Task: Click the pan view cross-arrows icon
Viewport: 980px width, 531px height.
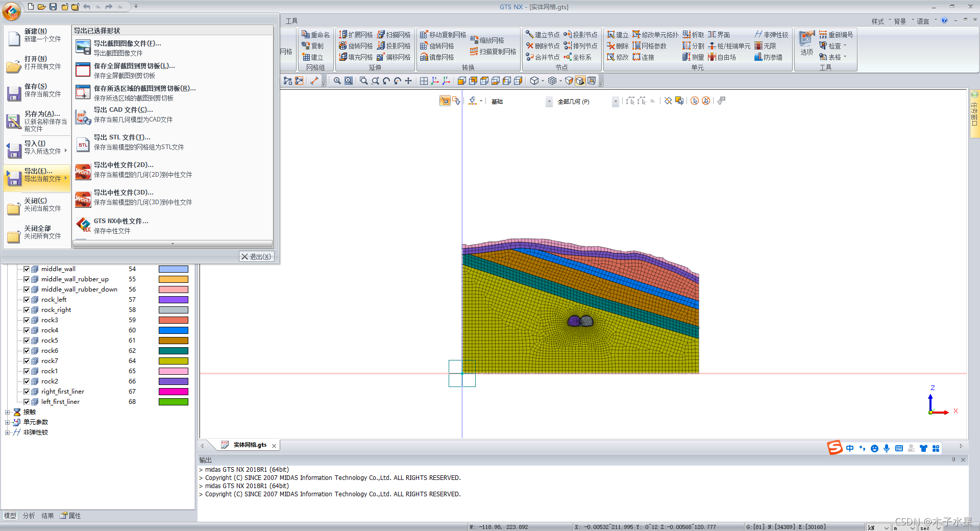Action: (x=408, y=81)
